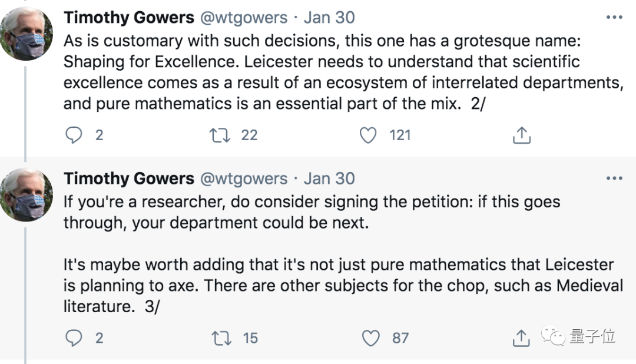Open Timothy Gowers profile from second tweet
636x364 pixels.
(x=129, y=178)
